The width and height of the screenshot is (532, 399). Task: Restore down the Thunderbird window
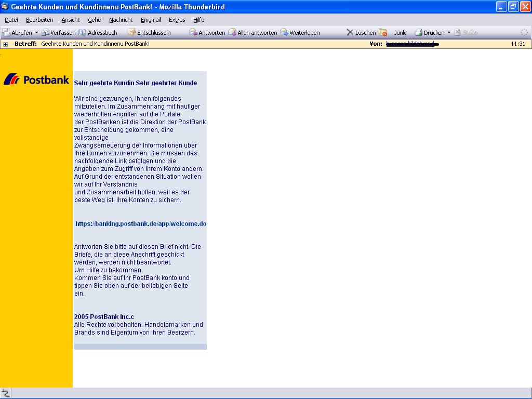coord(513,6)
